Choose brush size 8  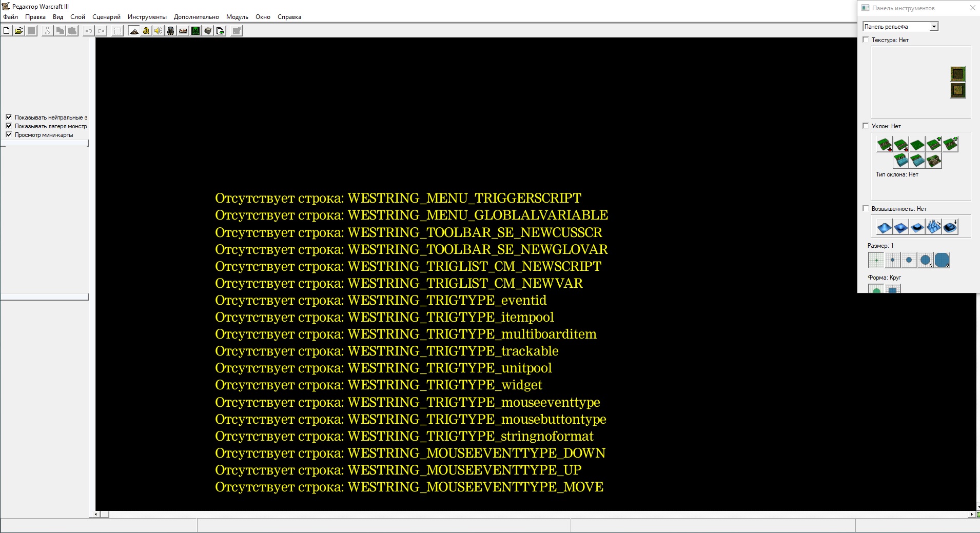(942, 260)
